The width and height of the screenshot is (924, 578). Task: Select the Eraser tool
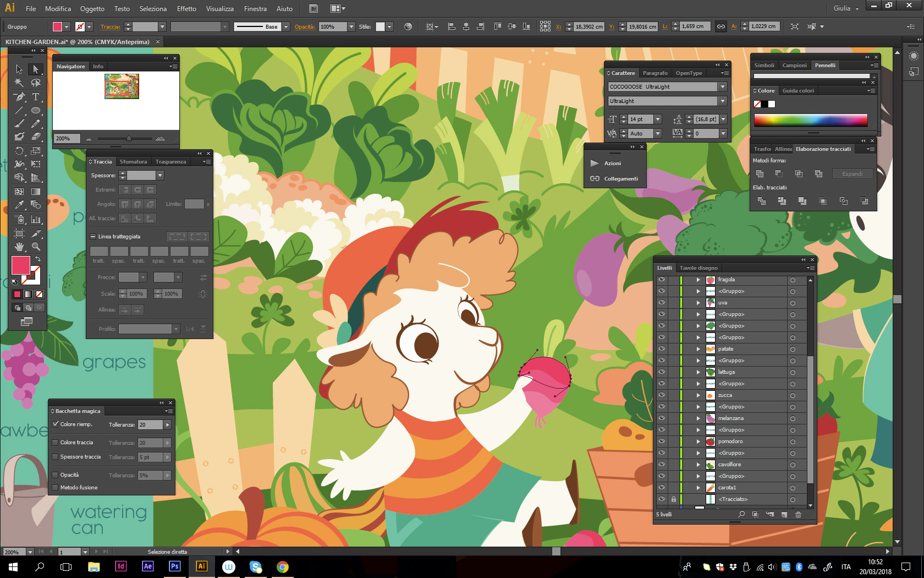[x=36, y=137]
